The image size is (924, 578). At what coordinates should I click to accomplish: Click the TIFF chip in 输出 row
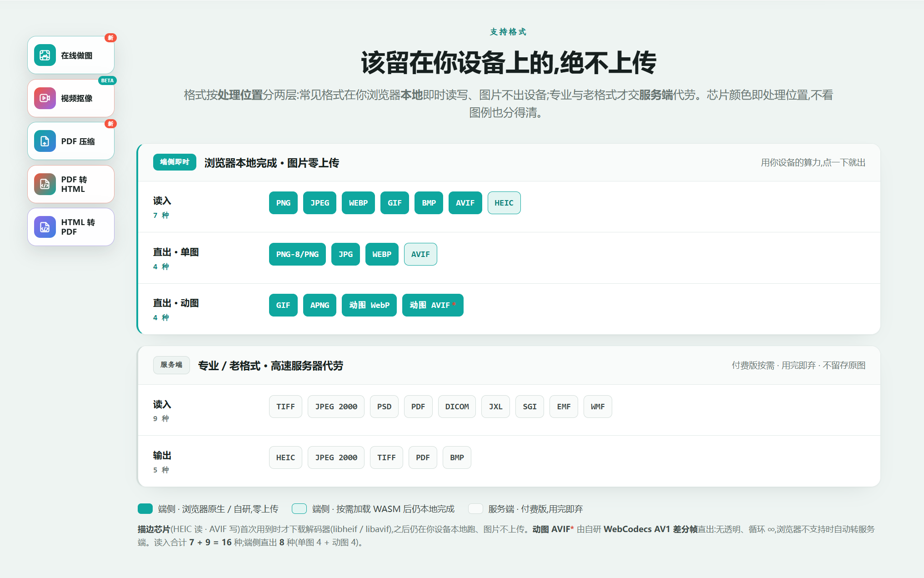pyautogui.click(x=386, y=457)
